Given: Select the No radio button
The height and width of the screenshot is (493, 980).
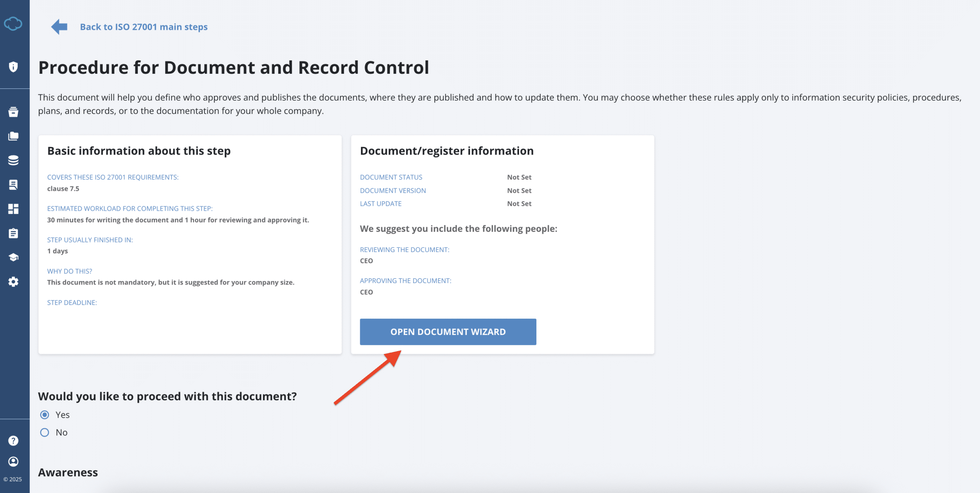Looking at the screenshot, I should pos(45,433).
